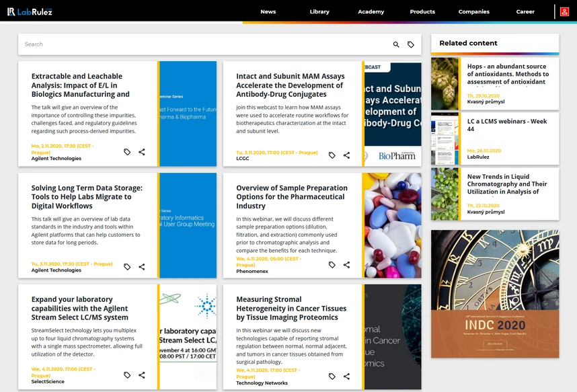Tag the Expand your laboratory capabilities card
Image resolution: width=577 pixels, height=392 pixels.
click(127, 375)
